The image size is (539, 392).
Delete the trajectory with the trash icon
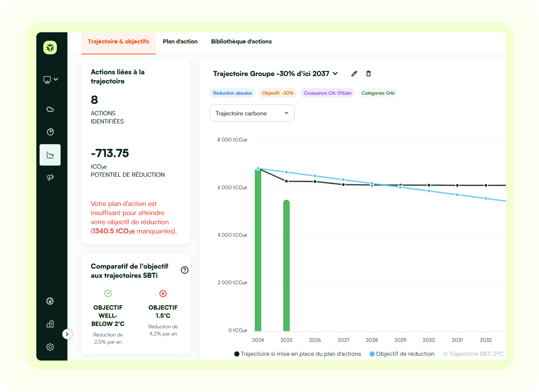tap(369, 74)
